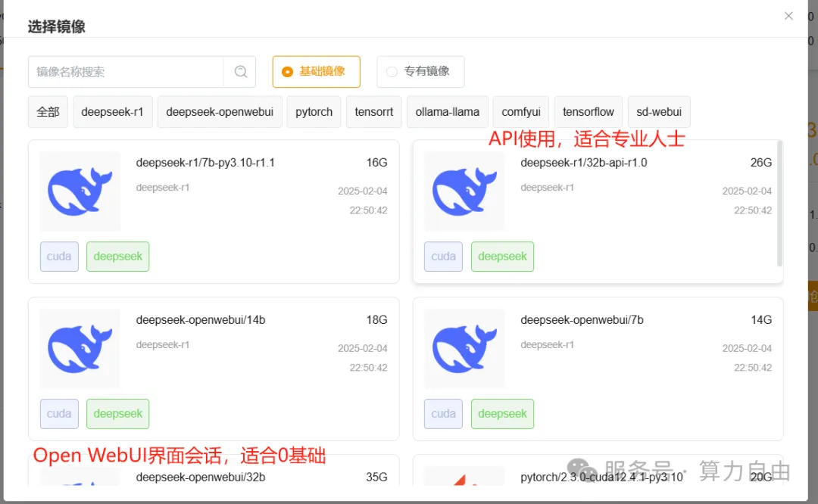
Task: Click cuda tag on openwebui/14b card
Action: tap(59, 414)
